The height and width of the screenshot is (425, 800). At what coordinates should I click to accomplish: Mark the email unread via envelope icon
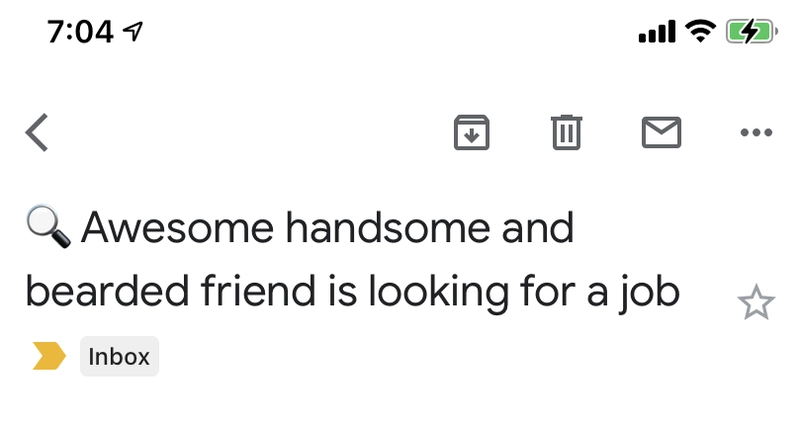pyautogui.click(x=661, y=133)
